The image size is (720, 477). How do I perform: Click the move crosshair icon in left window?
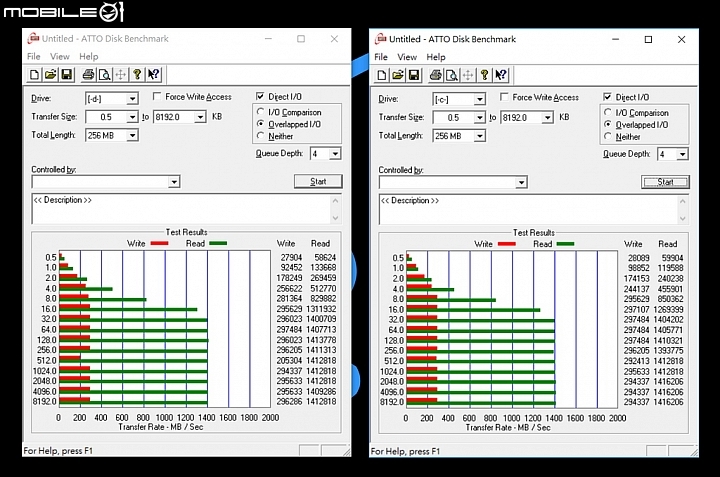(121, 75)
